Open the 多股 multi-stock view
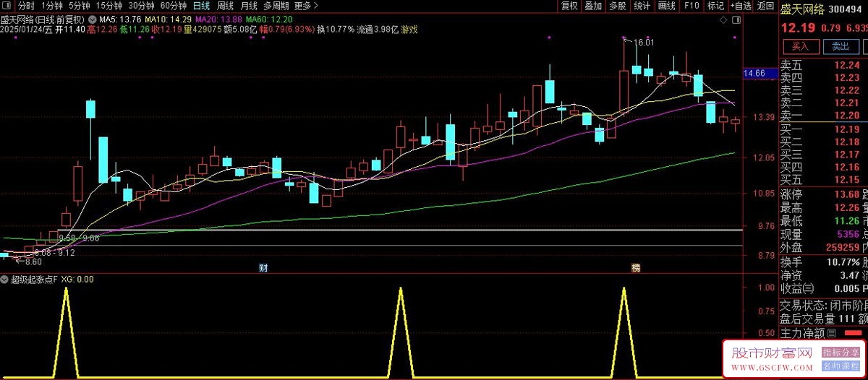The image size is (868, 380). pyautogui.click(x=617, y=6)
